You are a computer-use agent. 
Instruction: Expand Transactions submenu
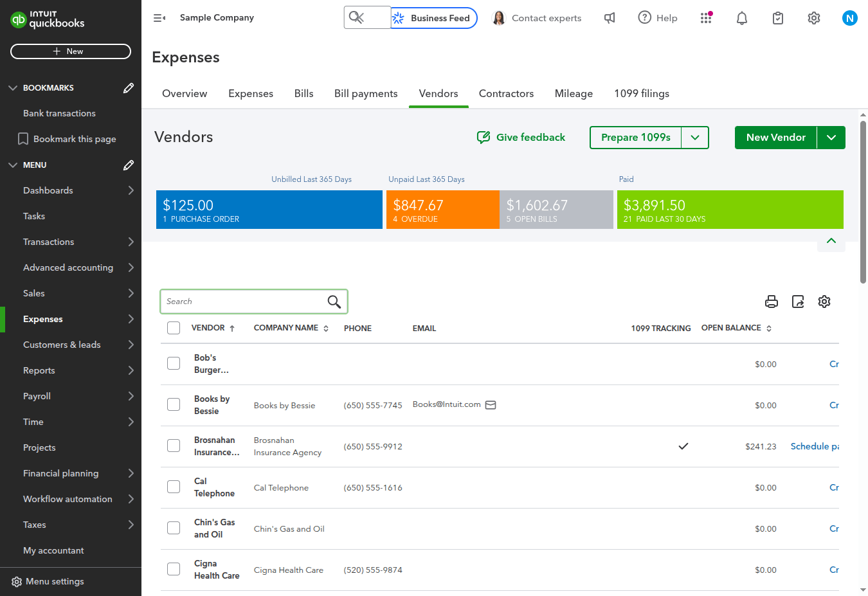pyautogui.click(x=131, y=242)
